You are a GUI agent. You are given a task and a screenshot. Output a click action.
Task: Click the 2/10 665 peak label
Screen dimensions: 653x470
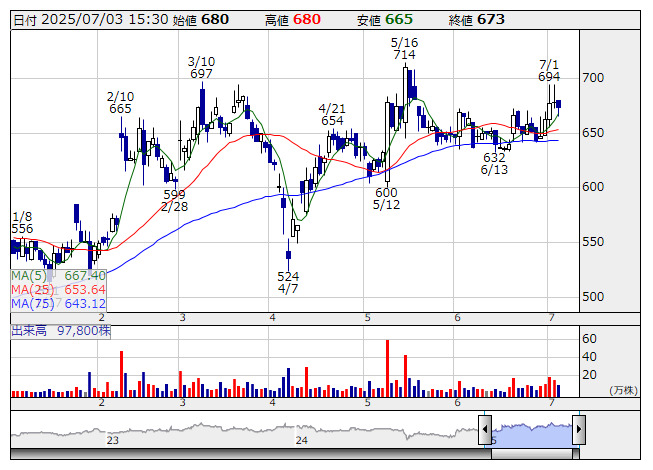click(120, 103)
